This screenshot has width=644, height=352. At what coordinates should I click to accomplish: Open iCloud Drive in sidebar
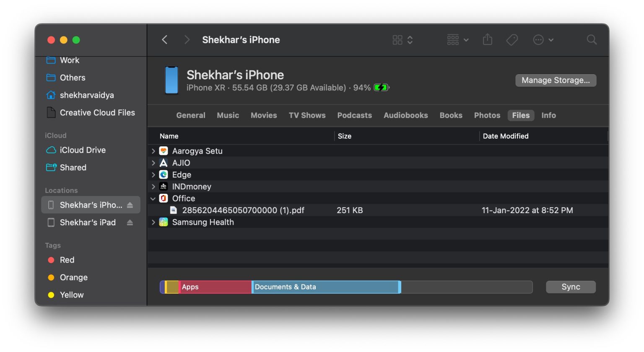pyautogui.click(x=83, y=150)
